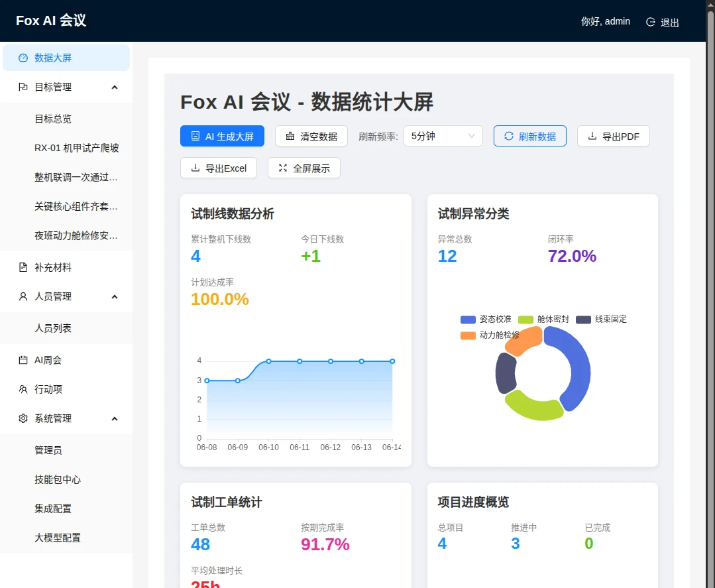The width and height of the screenshot is (715, 588).
Task: Collapse the 系统管理 menu chevron
Action: [x=115, y=419]
